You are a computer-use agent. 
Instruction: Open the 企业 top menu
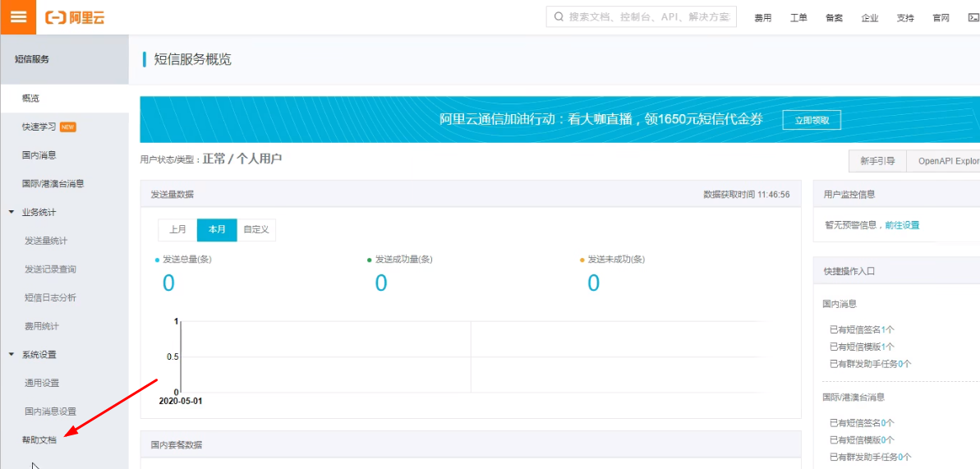(x=869, y=18)
